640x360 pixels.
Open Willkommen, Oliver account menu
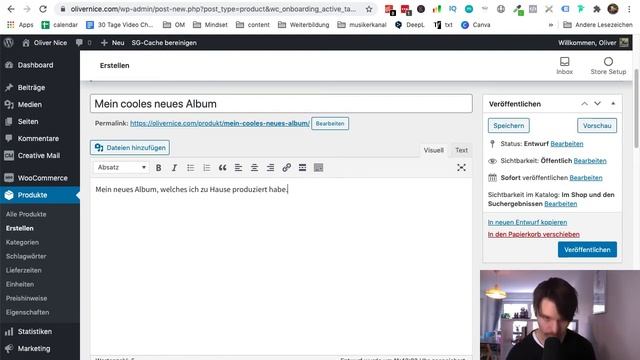(x=593, y=42)
